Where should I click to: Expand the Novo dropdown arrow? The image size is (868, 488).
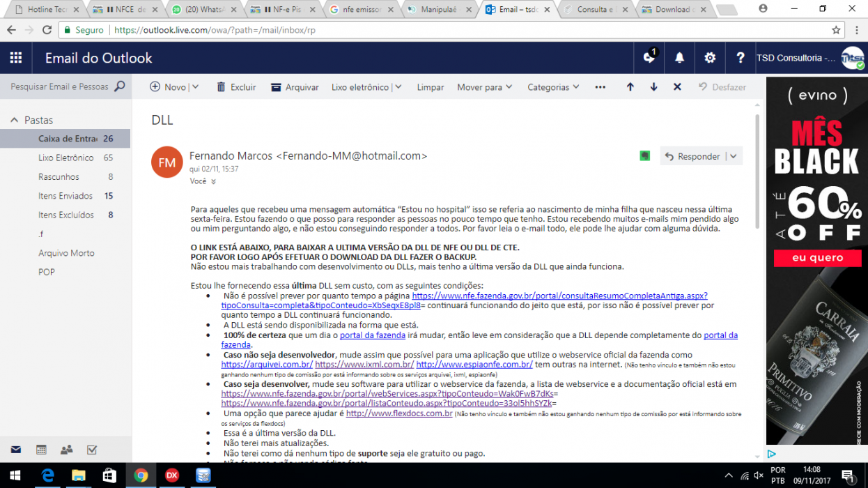click(195, 87)
